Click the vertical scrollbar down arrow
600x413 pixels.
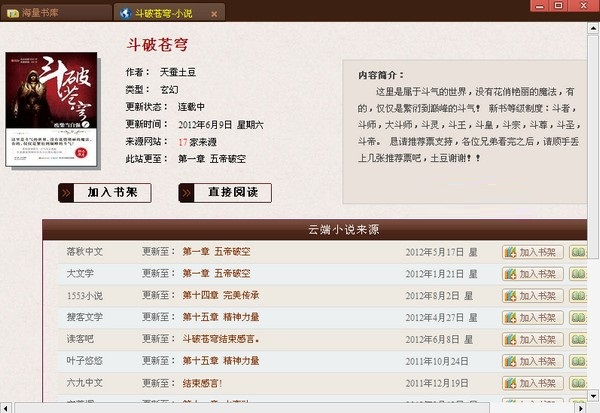point(593,396)
